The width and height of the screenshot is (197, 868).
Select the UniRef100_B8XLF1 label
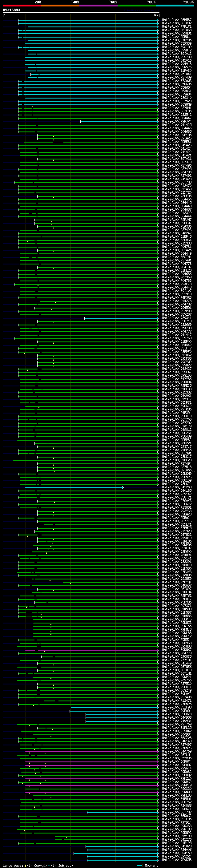click(x=176, y=525)
